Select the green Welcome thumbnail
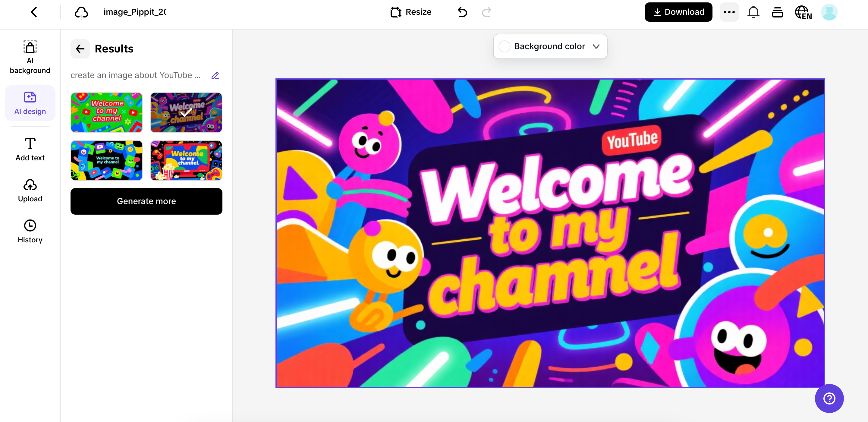 click(106, 112)
